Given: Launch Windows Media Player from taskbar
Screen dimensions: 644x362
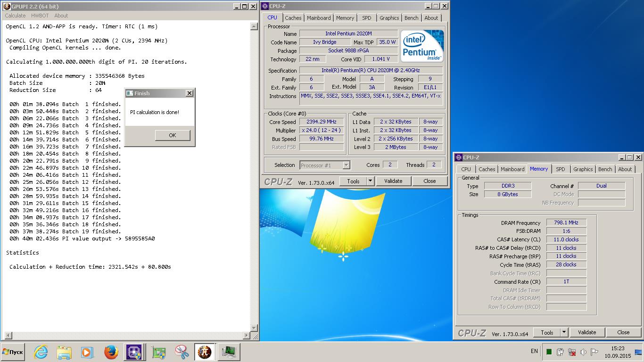Looking at the screenshot, I should (87, 352).
